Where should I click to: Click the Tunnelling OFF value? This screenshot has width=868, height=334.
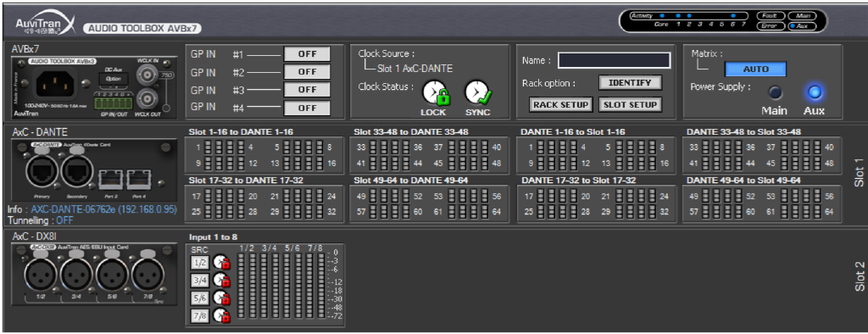(x=64, y=220)
